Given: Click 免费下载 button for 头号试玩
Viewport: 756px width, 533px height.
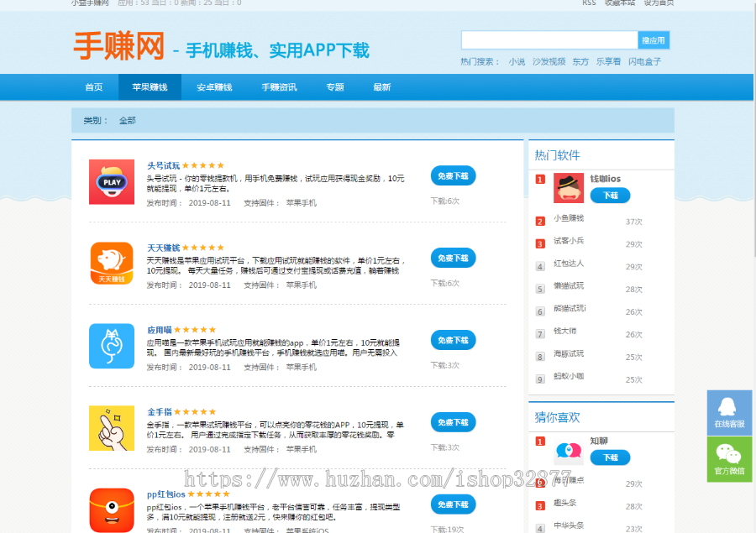Looking at the screenshot, I should pos(453,176).
